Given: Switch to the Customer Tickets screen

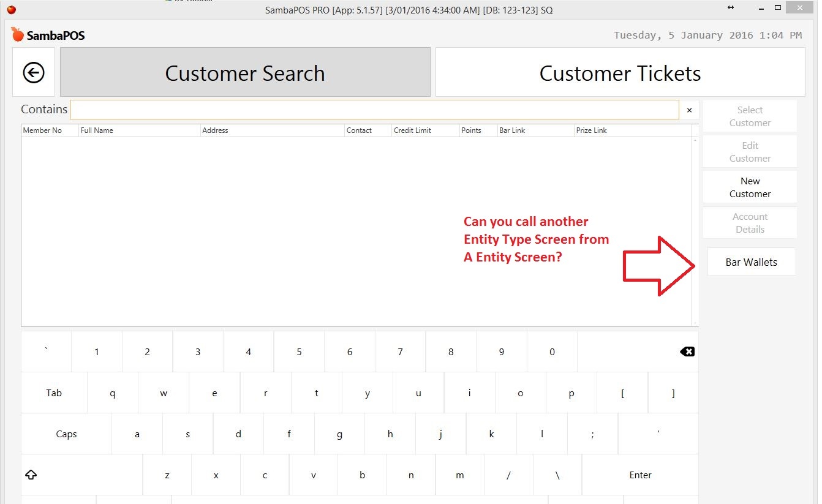Looking at the screenshot, I should coord(620,73).
